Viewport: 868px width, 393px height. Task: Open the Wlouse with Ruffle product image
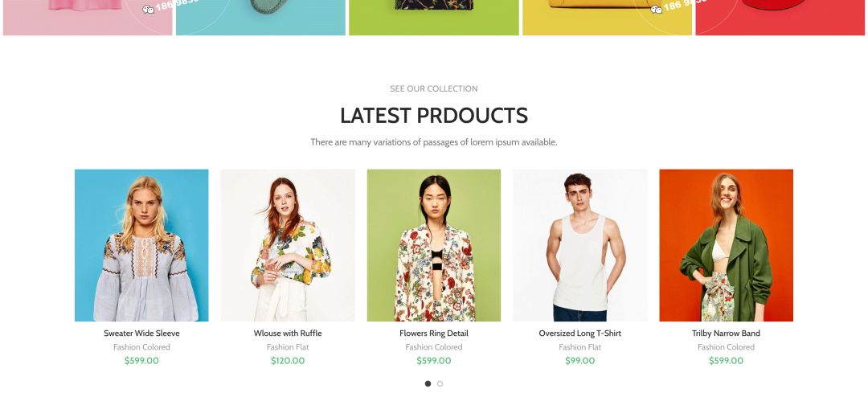click(x=288, y=245)
